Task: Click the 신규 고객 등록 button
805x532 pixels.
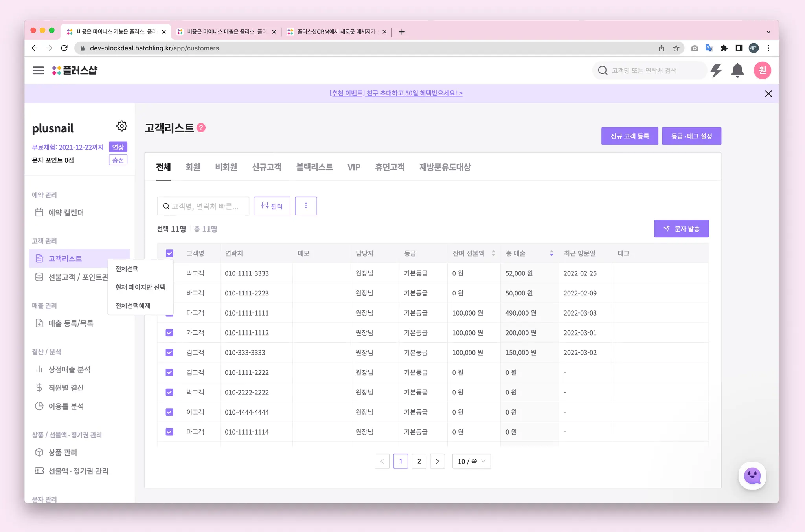Action: coord(629,136)
